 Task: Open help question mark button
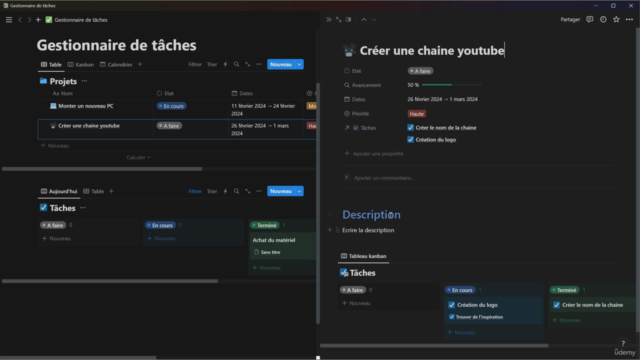coord(623,343)
